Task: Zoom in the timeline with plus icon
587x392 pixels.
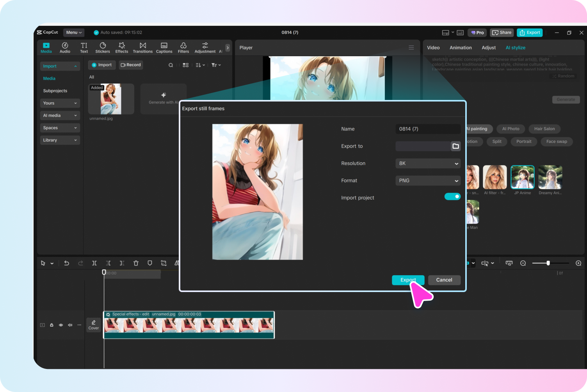Action: 578,263
